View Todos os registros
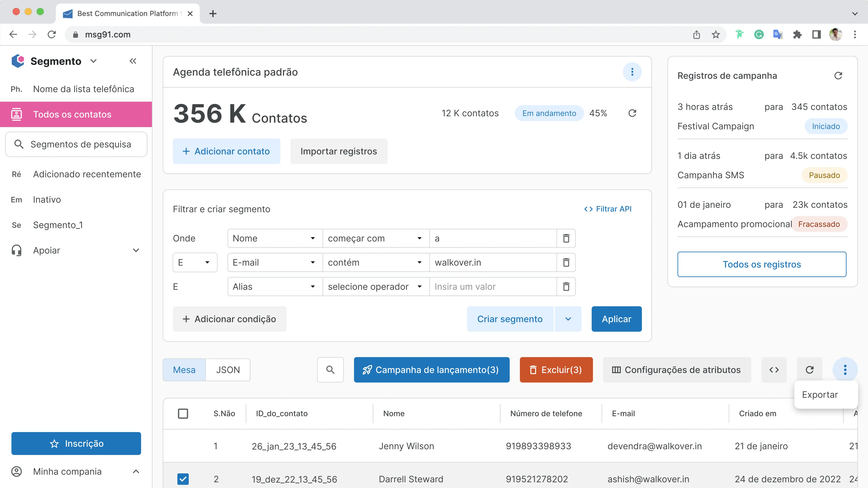Screen dimensions: 868x488 tap(761, 264)
